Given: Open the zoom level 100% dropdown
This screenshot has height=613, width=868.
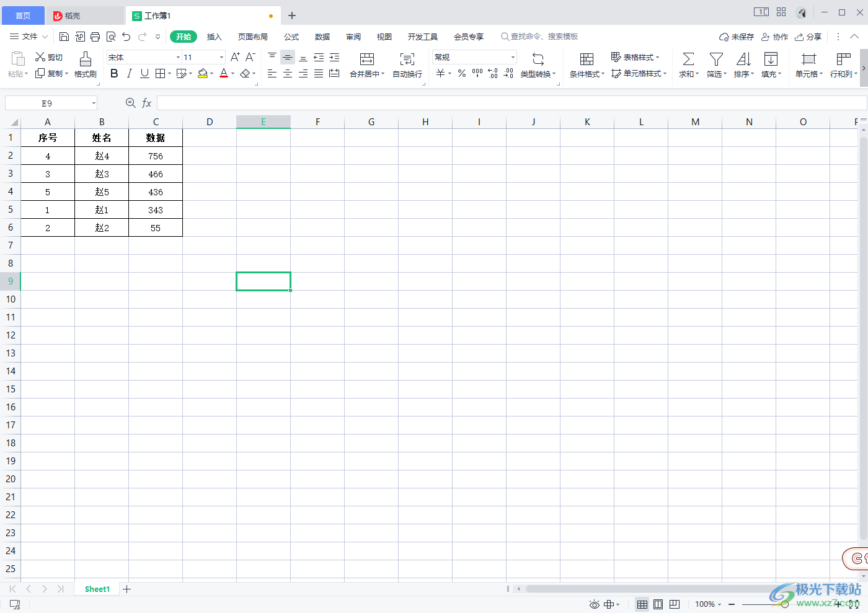Looking at the screenshot, I should pos(708,604).
